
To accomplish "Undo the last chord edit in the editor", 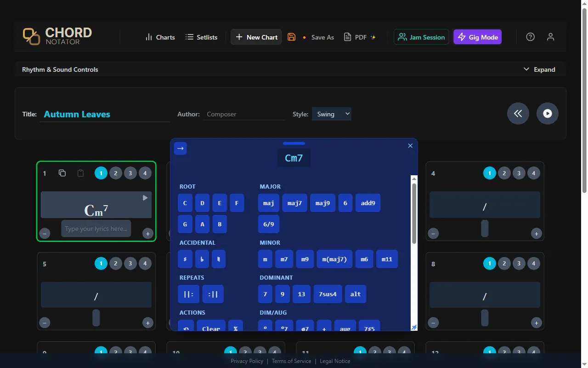I will [185, 328].
